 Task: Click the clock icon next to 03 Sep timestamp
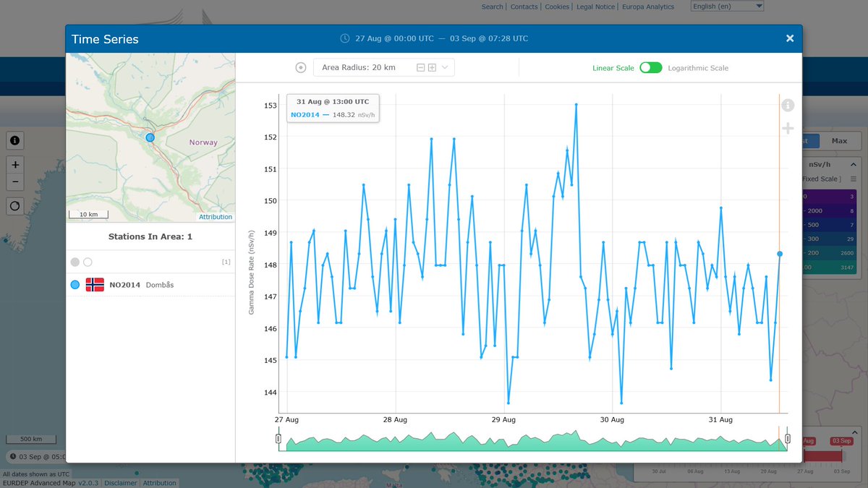(x=14, y=456)
